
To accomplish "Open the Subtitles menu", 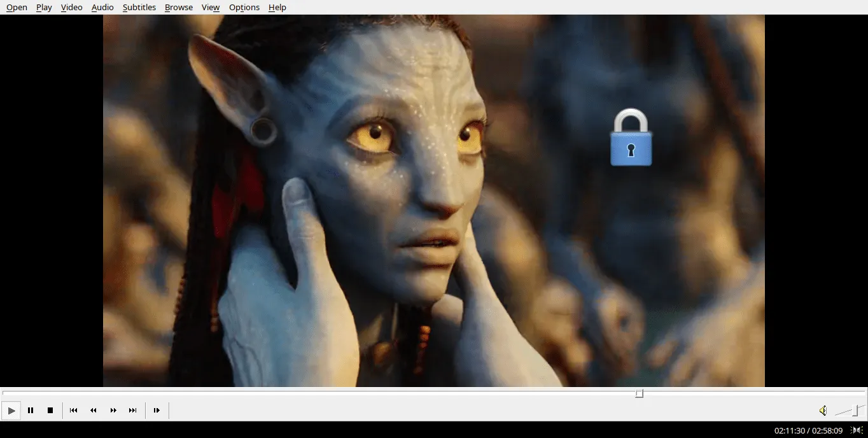I will coord(139,8).
